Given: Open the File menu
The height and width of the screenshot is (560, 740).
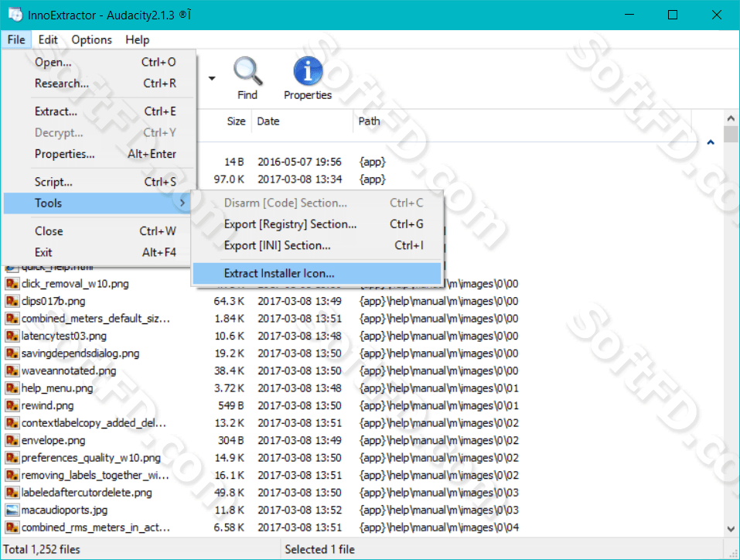Looking at the screenshot, I should point(16,39).
